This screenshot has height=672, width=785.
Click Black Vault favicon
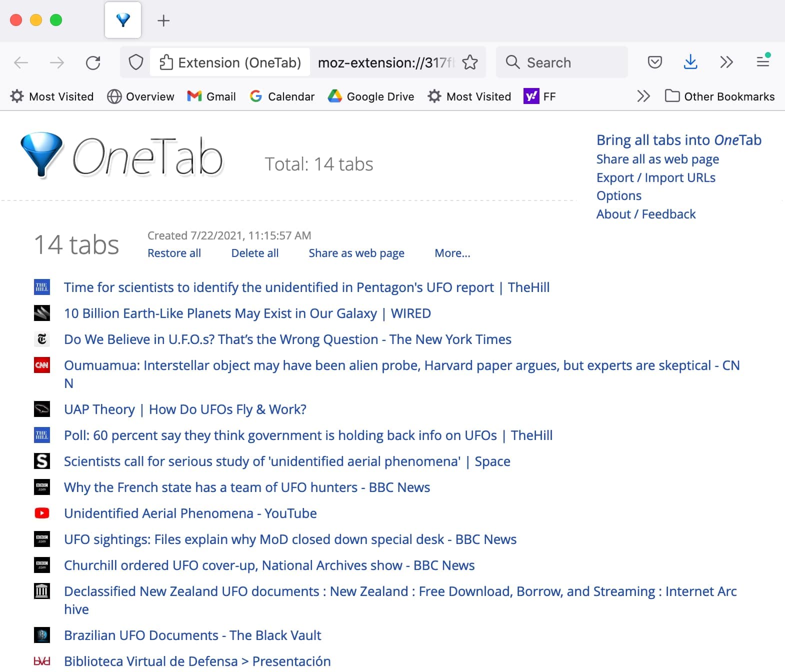(42, 635)
